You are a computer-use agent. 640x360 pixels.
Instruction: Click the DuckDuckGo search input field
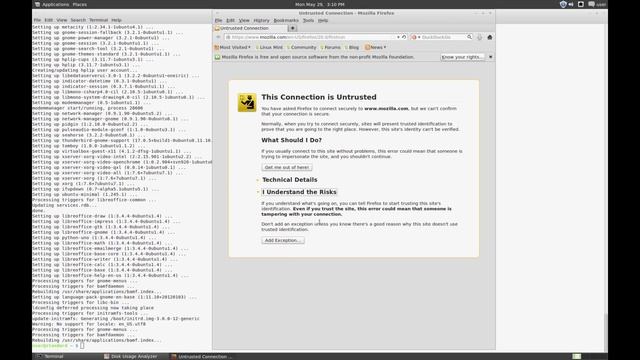pos(443,37)
